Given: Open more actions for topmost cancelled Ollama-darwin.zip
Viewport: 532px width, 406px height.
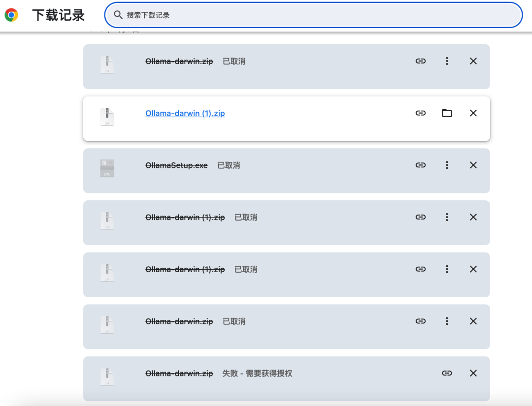Looking at the screenshot, I should coord(447,61).
